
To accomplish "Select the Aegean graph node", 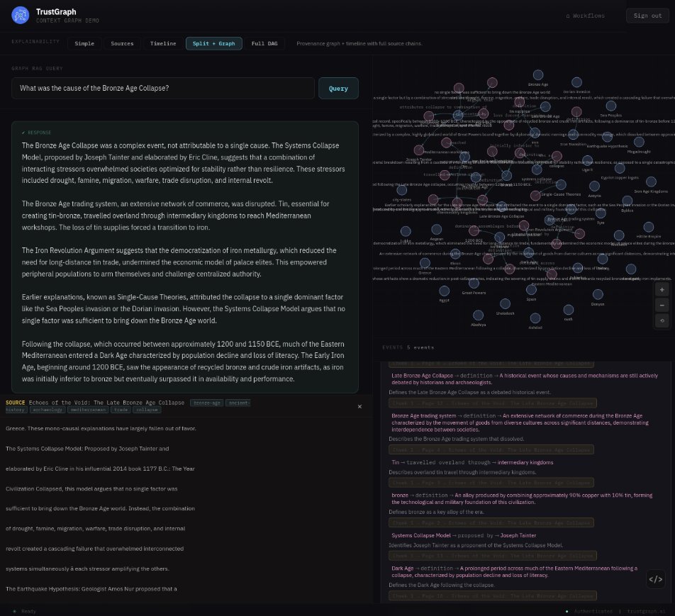I will point(437,229).
